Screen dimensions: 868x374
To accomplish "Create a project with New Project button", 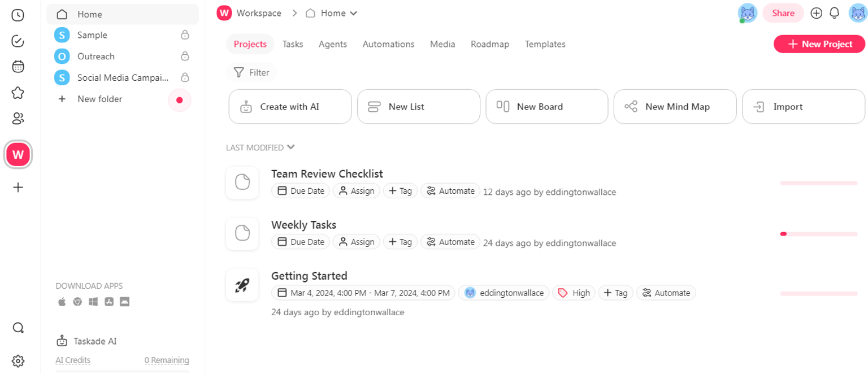I will pyautogui.click(x=819, y=44).
